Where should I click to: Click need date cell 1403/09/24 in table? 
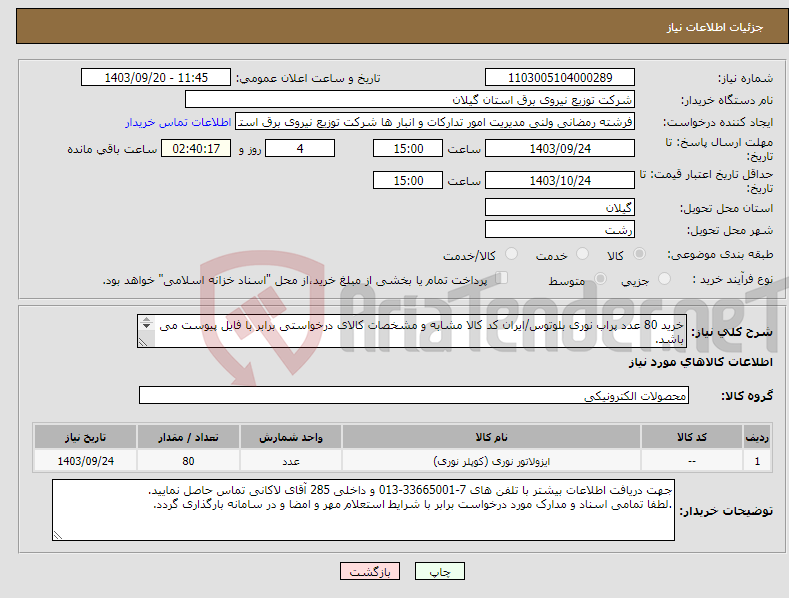(x=86, y=461)
